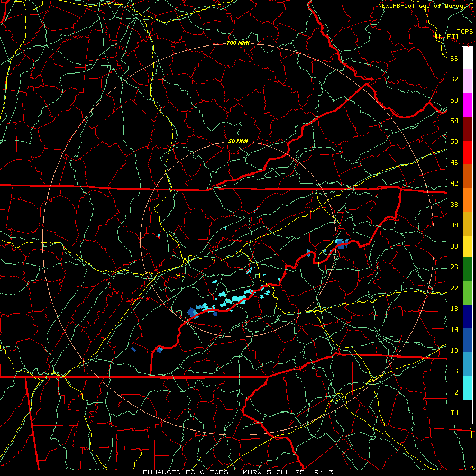
Task: Click the dark green swatch between 22 and 26
Action: click(467, 269)
